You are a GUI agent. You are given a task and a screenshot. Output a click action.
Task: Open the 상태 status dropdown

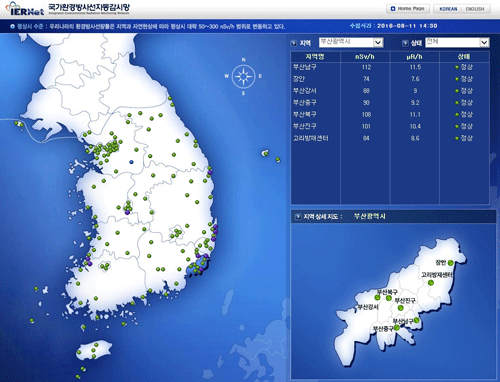click(457, 42)
